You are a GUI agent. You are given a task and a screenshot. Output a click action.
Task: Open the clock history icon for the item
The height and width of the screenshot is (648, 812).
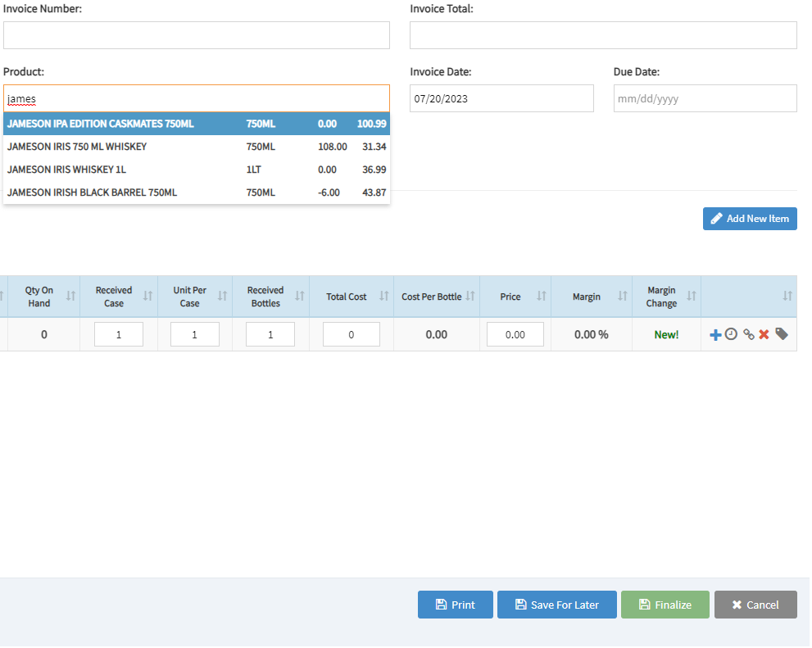click(x=731, y=334)
